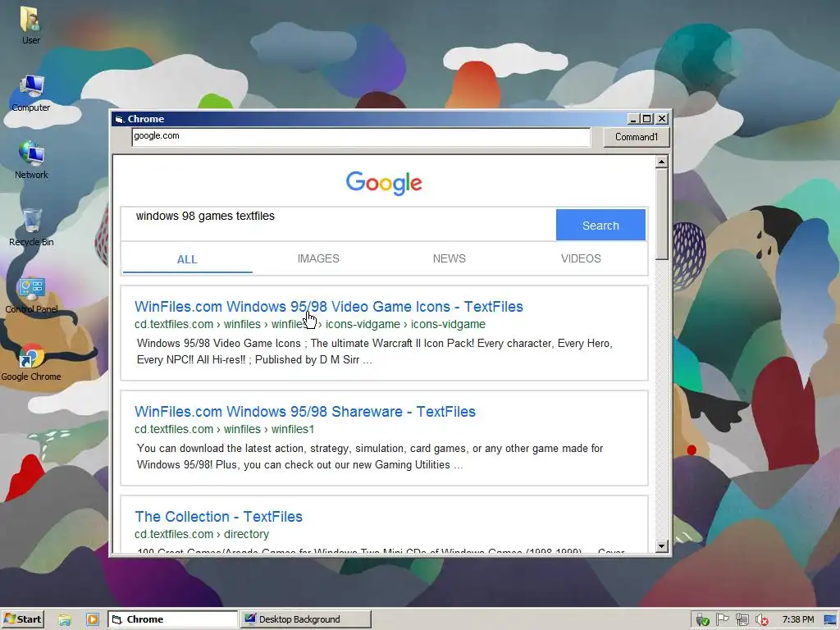Launch the Google Chrome desktop shortcut
840x630 pixels.
coord(31,362)
